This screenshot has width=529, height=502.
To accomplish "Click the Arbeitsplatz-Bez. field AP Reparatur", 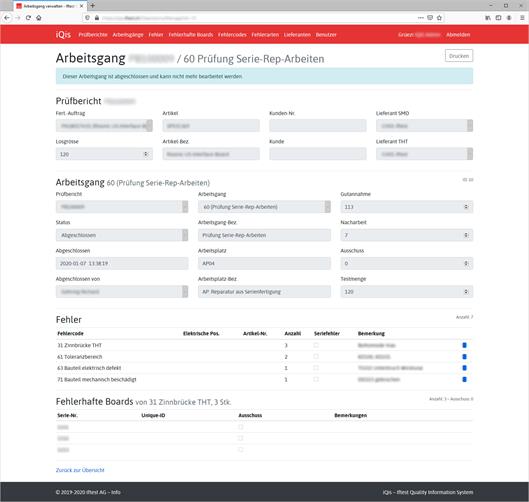I will click(x=264, y=291).
